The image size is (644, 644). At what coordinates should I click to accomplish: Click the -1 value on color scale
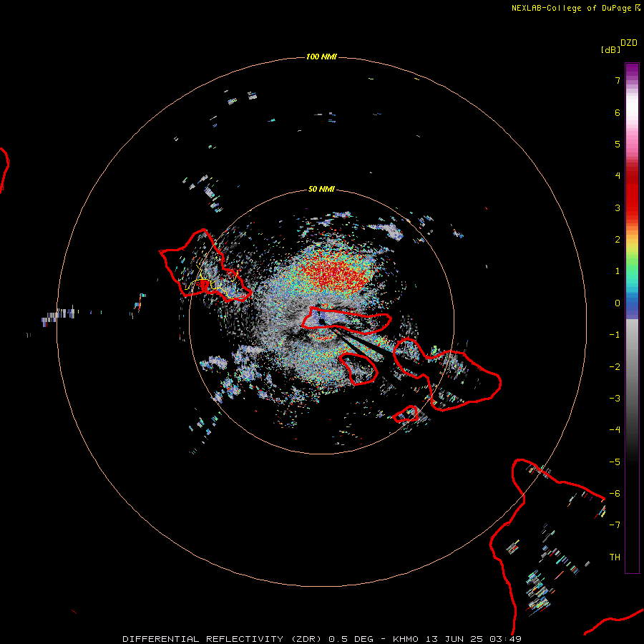pyautogui.click(x=615, y=335)
